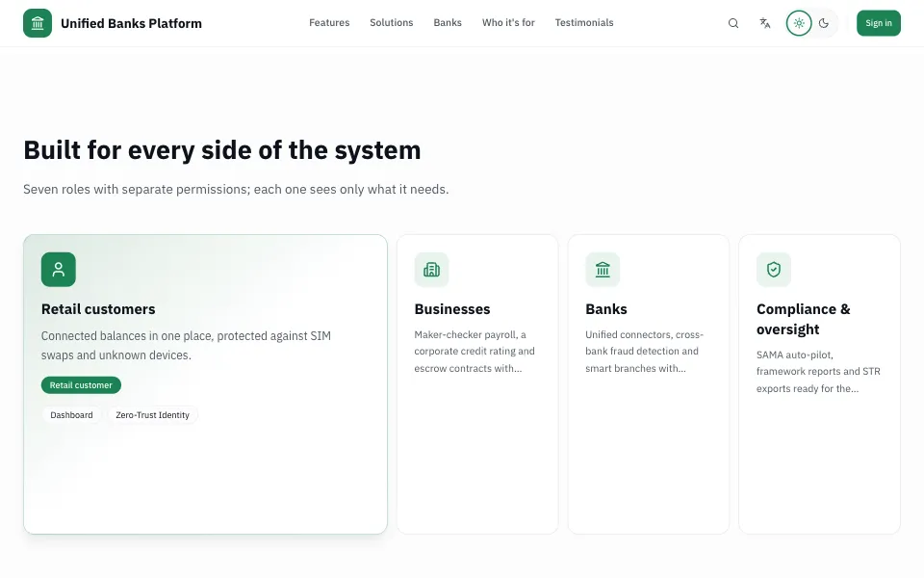
Task: Go to Features nav item
Action: 329,22
